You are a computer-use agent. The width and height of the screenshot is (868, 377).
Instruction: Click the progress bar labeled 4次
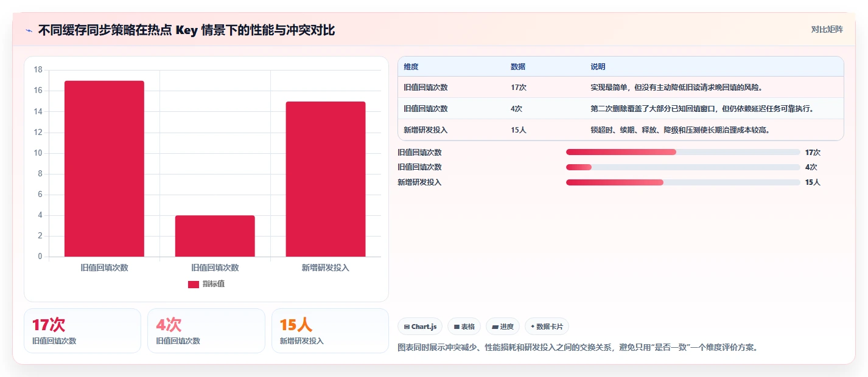[x=683, y=167]
